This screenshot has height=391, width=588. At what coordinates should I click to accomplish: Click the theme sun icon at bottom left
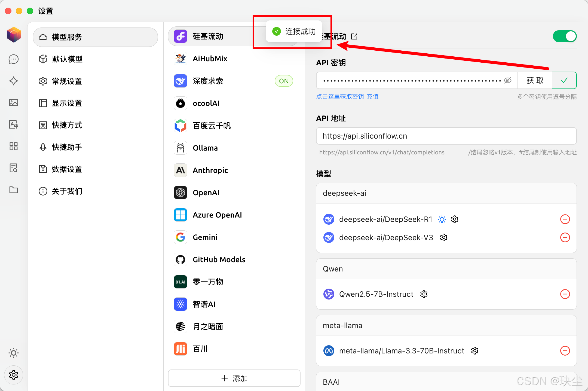click(x=14, y=353)
